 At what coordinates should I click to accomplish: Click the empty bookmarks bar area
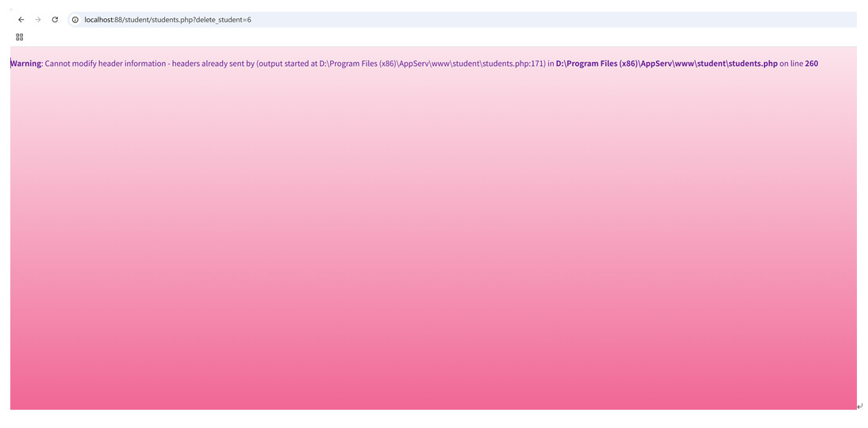click(397, 37)
